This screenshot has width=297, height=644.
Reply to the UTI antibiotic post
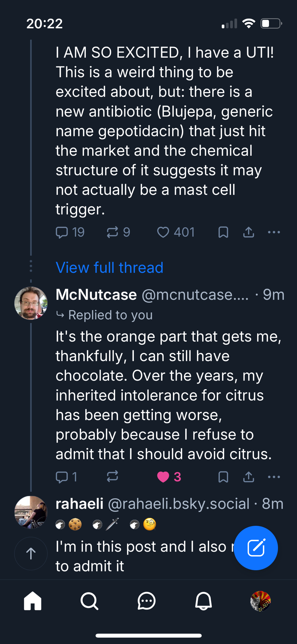62,232
